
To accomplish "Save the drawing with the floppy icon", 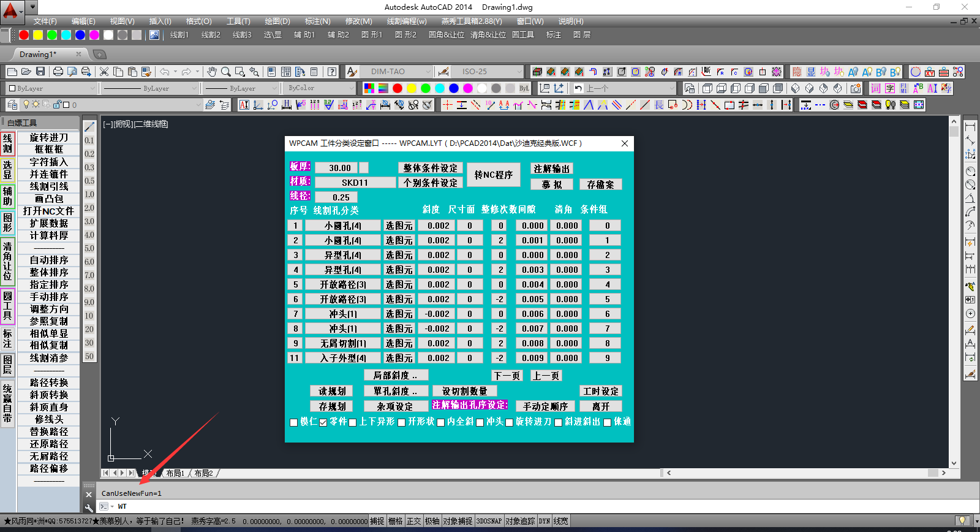I will point(40,72).
